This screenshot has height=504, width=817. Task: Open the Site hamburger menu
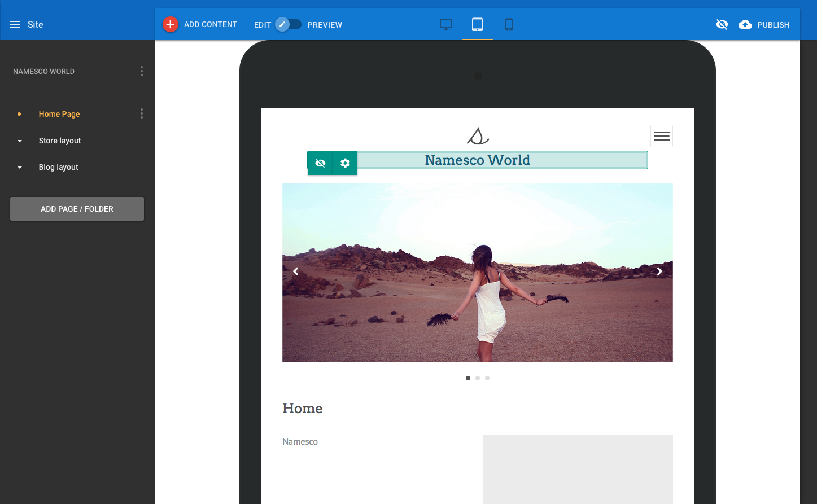point(15,24)
